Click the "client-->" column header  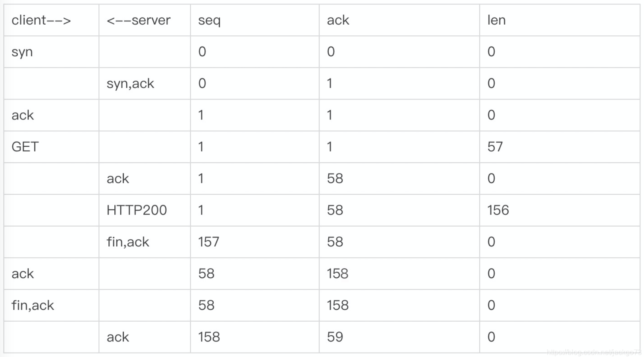[x=41, y=20]
